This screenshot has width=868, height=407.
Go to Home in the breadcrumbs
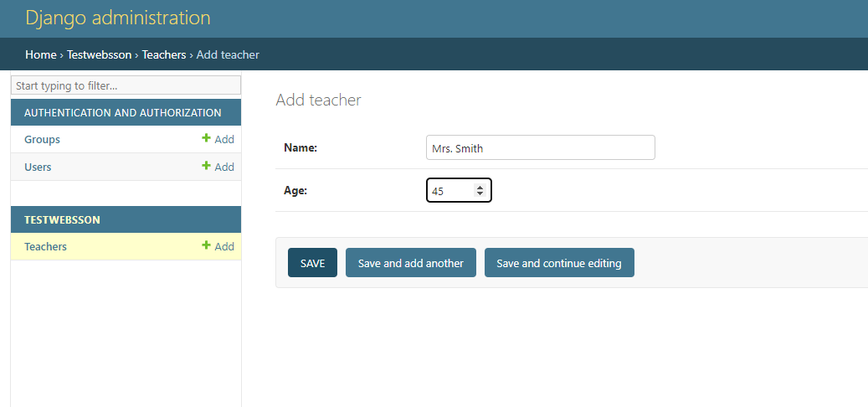pos(41,54)
